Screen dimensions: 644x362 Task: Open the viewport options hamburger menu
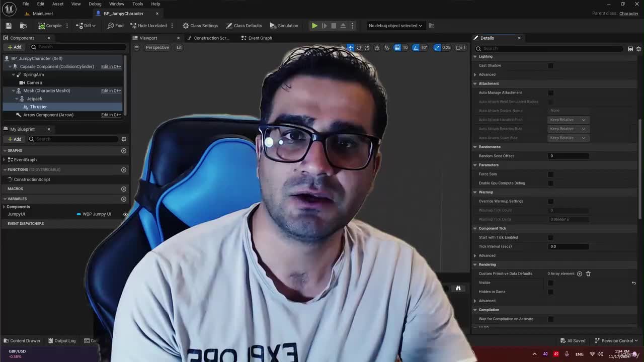tap(136, 48)
